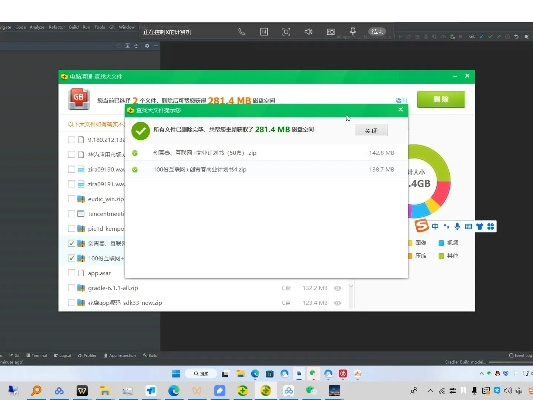Viewport: 533px width, 400px height.
Task: Tick the checkbox for gradle-6.1.1-all.zip
Action: pyautogui.click(x=71, y=288)
